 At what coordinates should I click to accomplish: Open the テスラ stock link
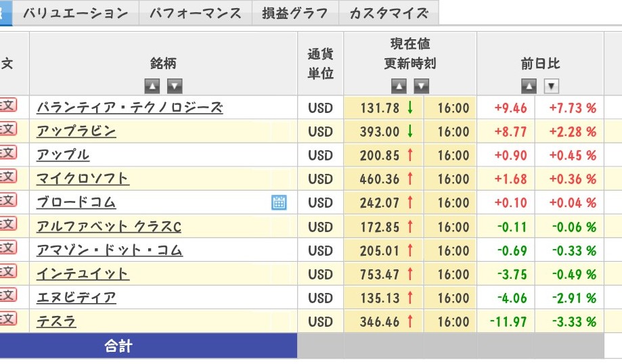click(55, 321)
